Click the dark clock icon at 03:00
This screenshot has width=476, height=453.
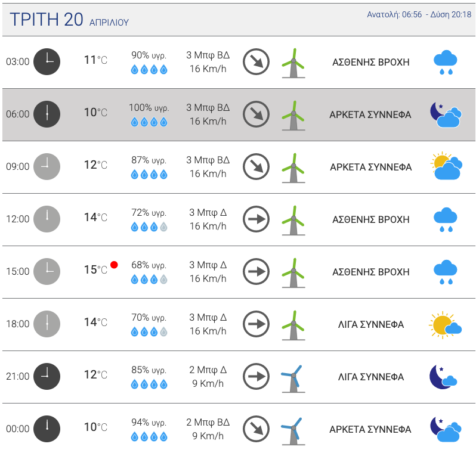pyautogui.click(x=47, y=61)
